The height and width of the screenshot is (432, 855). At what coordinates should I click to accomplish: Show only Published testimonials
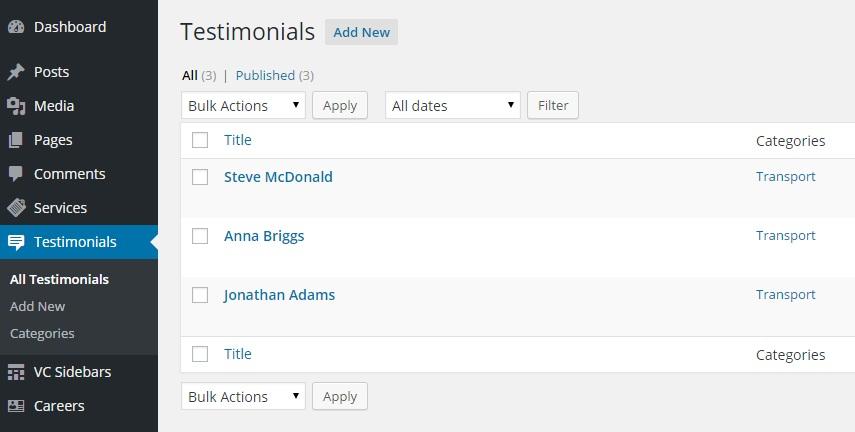[x=265, y=75]
